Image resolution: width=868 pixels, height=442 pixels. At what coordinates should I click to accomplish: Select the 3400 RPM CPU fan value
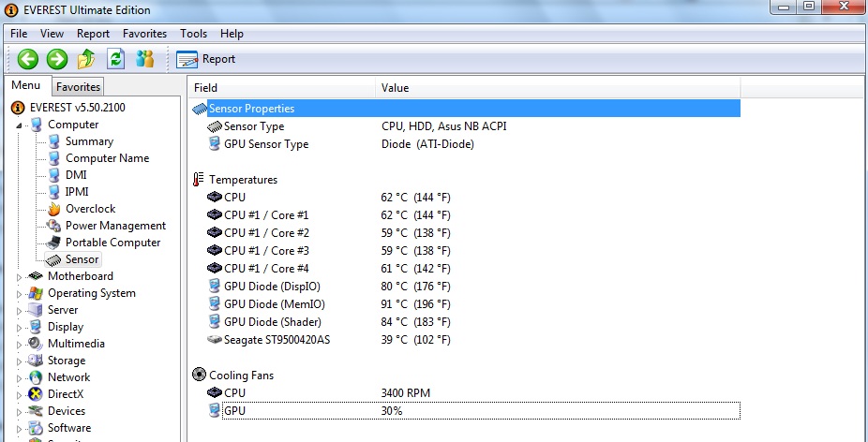tap(406, 392)
